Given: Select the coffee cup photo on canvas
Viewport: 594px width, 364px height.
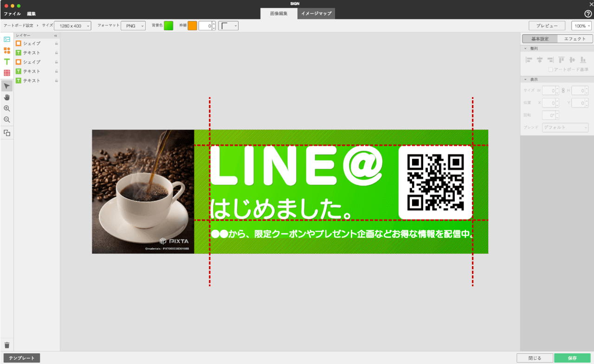Looking at the screenshot, I should pyautogui.click(x=143, y=192).
